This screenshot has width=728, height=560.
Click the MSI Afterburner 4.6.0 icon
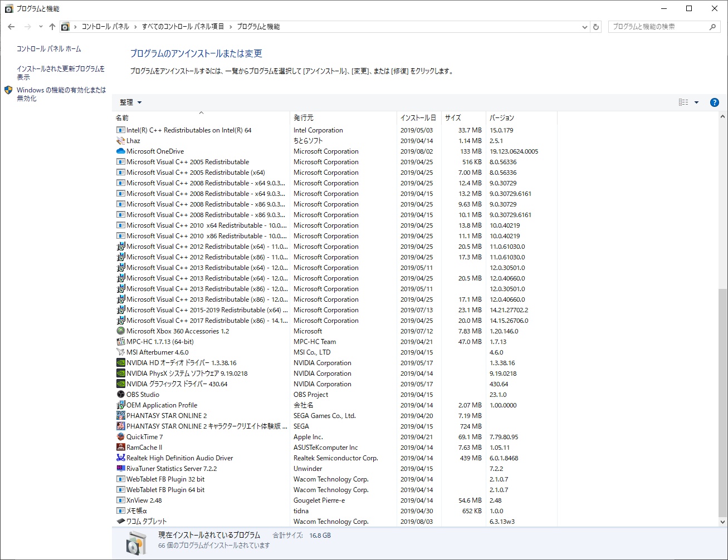121,352
